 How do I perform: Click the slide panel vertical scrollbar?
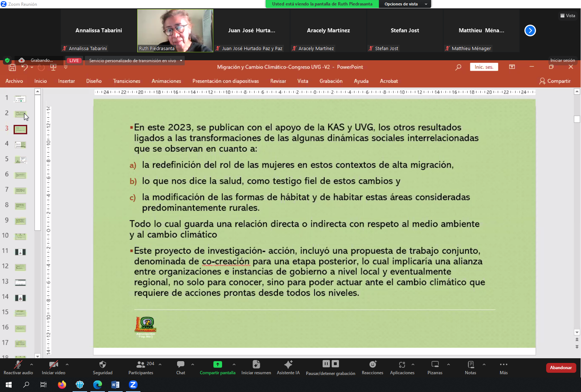pos(37,163)
